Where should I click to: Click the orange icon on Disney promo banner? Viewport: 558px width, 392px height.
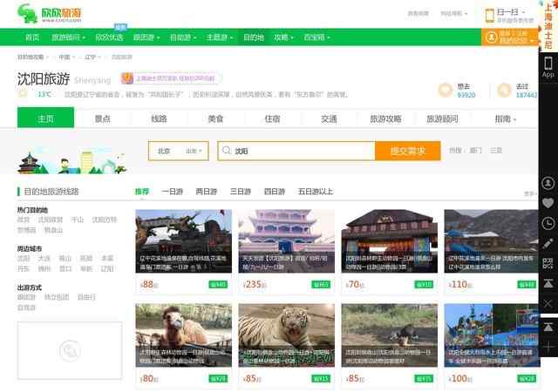pyautogui.click(x=127, y=78)
